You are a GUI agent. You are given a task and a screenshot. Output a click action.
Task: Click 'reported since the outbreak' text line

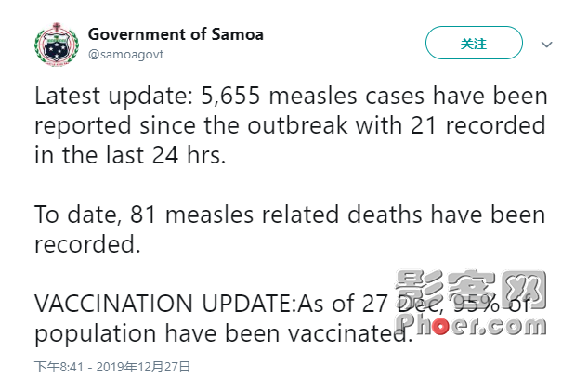(x=190, y=125)
